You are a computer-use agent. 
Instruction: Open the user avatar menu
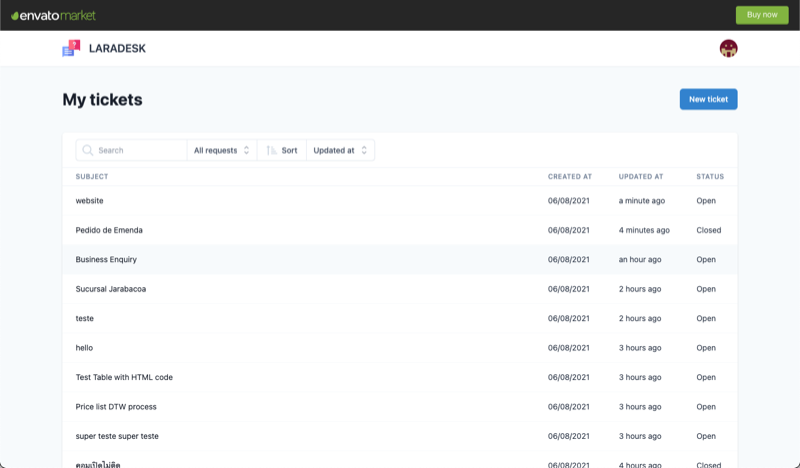[728, 48]
